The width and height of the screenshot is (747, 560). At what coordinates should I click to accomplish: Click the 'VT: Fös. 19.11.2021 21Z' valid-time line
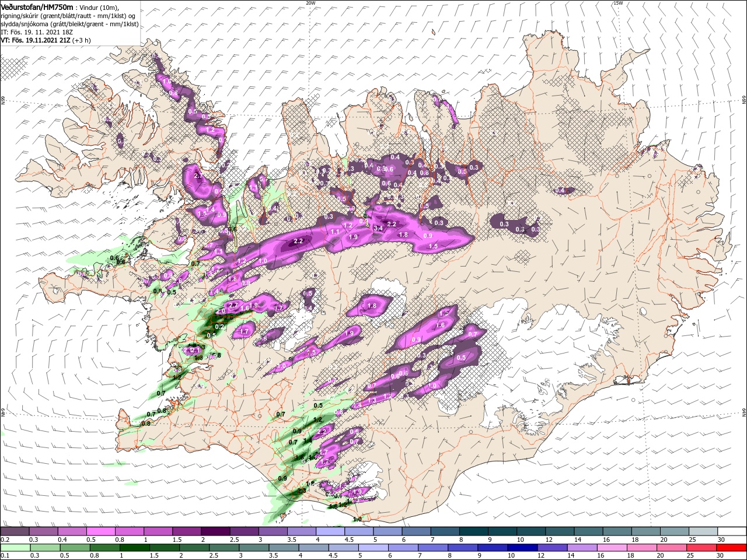point(35,40)
